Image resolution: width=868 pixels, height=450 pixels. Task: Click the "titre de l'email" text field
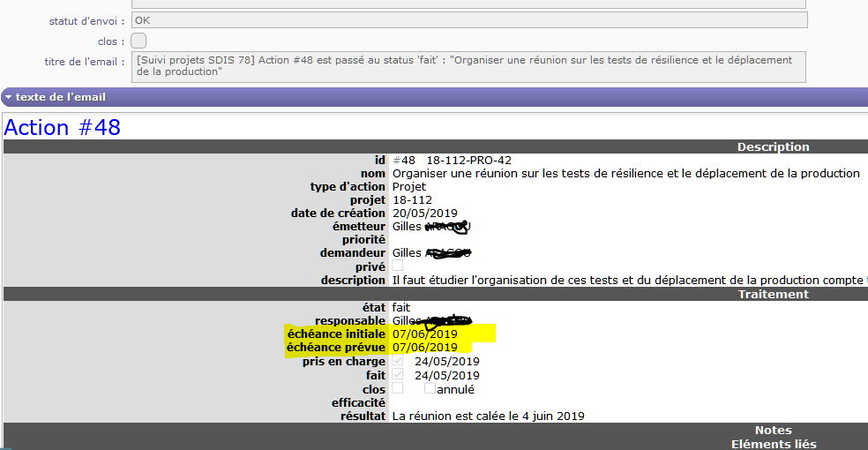[x=468, y=66]
